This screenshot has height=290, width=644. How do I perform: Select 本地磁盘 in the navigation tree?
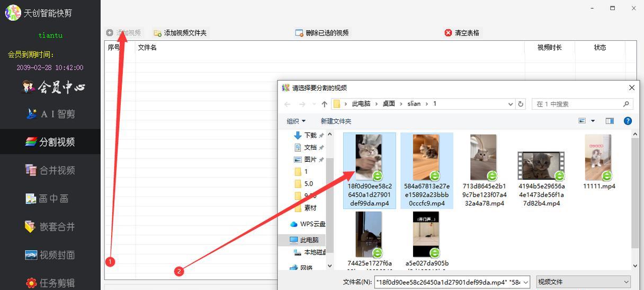click(310, 252)
